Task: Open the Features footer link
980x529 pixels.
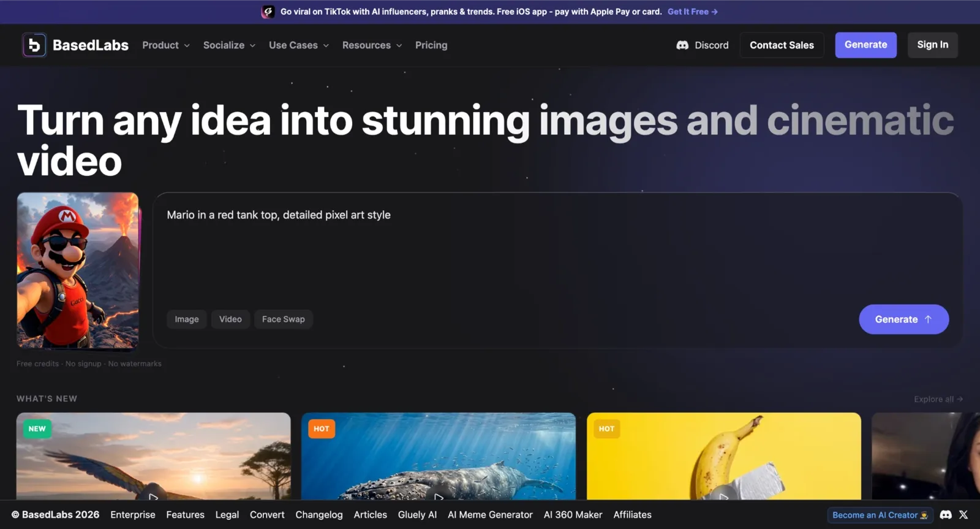Action: pyautogui.click(x=185, y=515)
